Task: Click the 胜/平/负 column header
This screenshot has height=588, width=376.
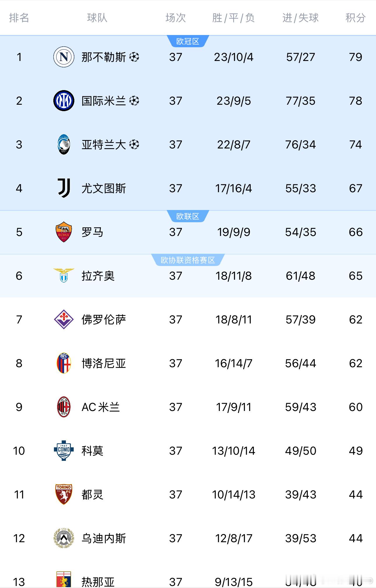Action: coord(233,18)
